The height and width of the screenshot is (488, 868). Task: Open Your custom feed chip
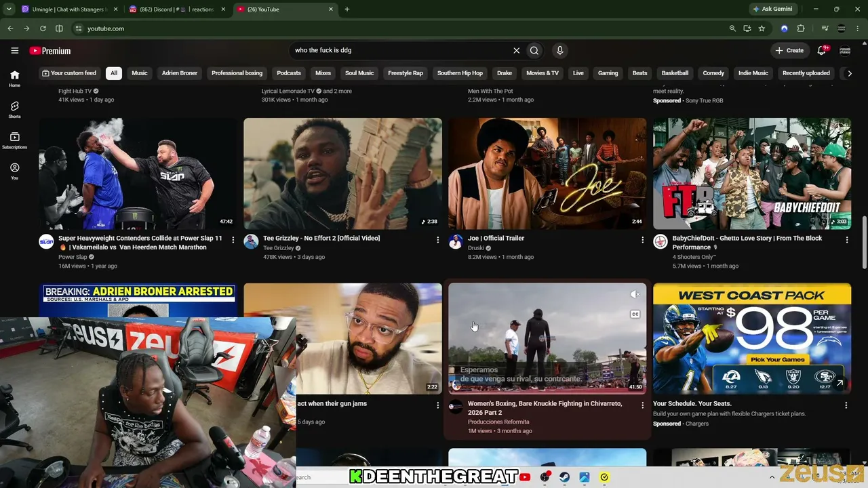pos(69,73)
